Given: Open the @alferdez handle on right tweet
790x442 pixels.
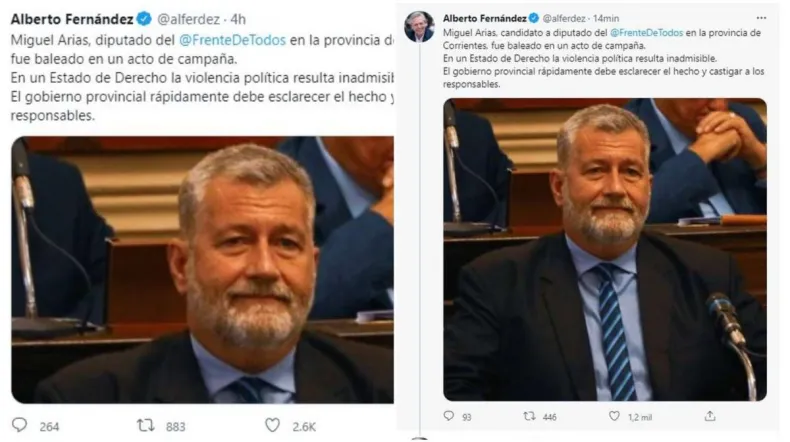Looking at the screenshot, I should [x=564, y=19].
